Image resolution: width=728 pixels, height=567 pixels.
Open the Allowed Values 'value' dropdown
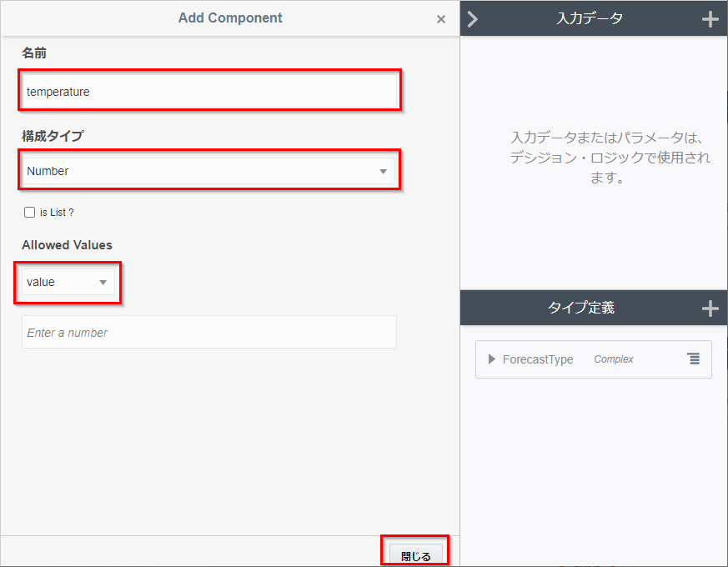click(68, 283)
